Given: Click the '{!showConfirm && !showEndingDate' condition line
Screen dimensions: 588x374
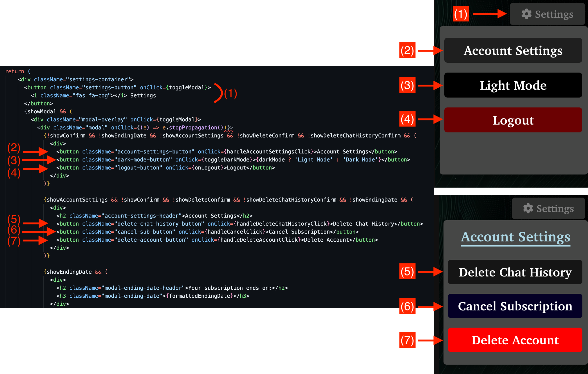Looking at the screenshot, I should (x=230, y=135).
